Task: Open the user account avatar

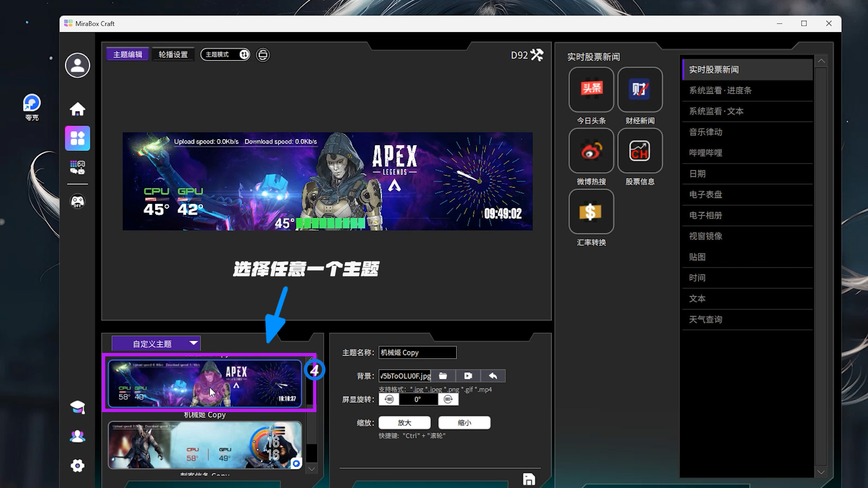Action: pyautogui.click(x=77, y=66)
